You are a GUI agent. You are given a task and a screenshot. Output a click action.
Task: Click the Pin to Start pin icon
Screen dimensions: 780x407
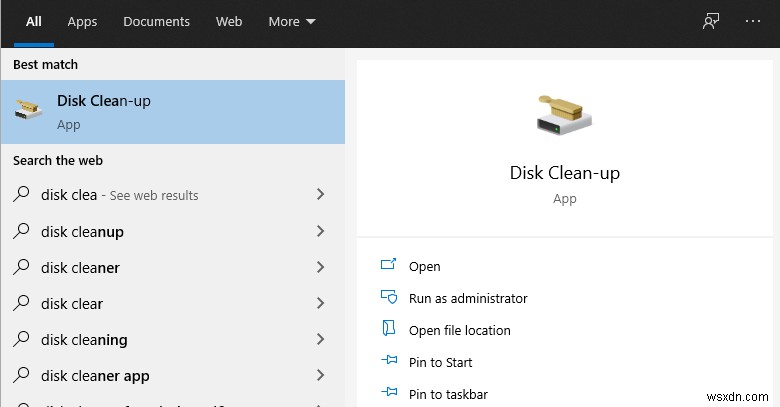(x=389, y=362)
